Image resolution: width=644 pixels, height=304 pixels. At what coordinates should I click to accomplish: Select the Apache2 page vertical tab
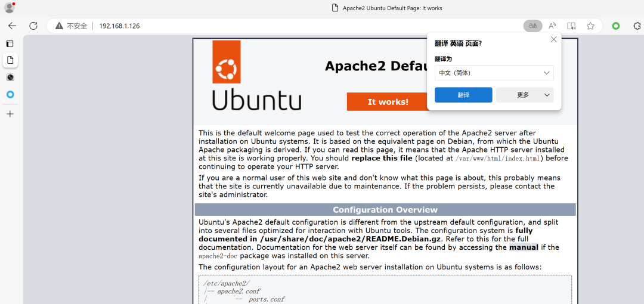pyautogui.click(x=10, y=60)
